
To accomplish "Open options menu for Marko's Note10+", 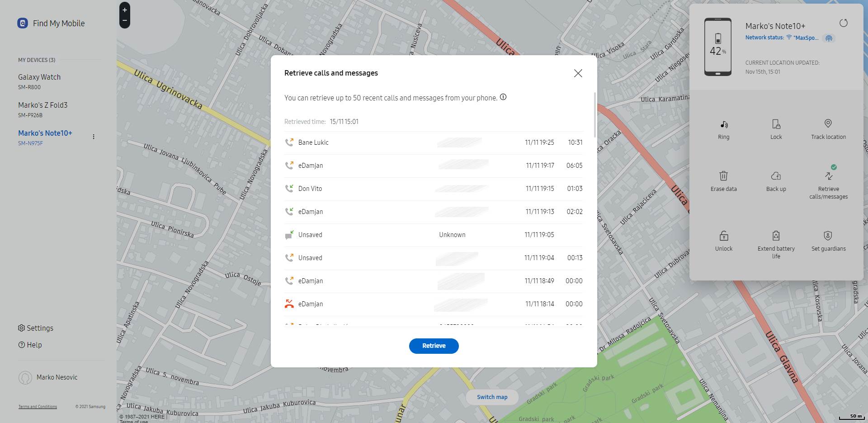I will [94, 136].
